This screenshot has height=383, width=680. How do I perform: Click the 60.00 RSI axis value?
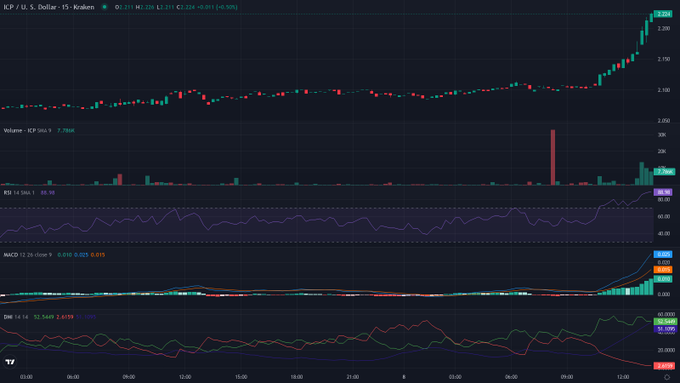(x=664, y=216)
